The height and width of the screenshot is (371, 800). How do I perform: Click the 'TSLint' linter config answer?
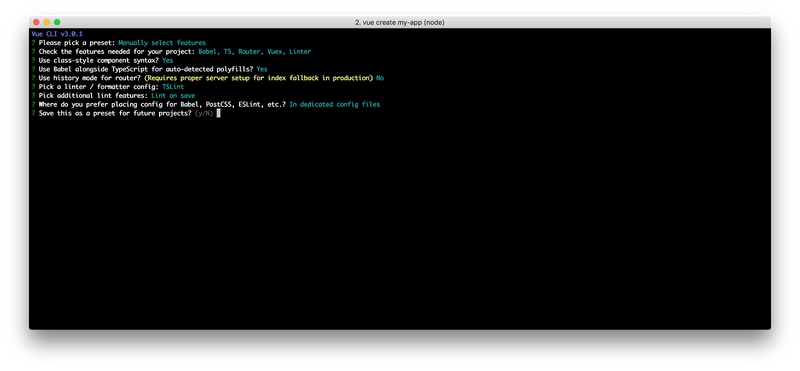(x=173, y=87)
